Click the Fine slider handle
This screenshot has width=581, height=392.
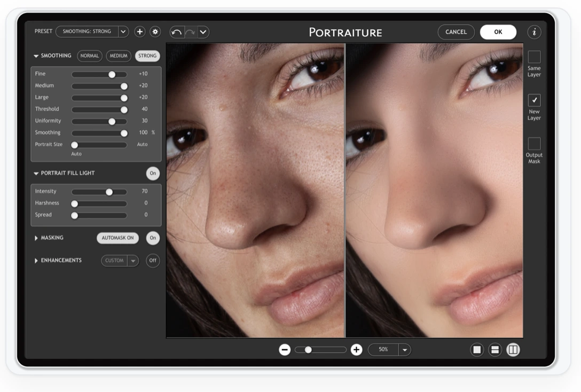point(112,74)
